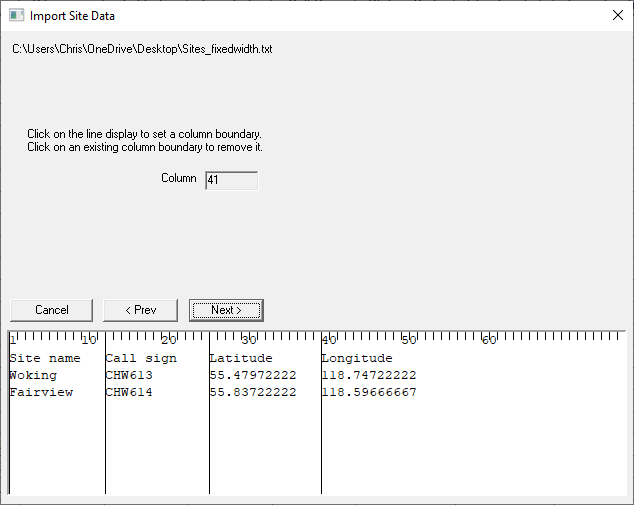Go back with the < Prev button

[140, 310]
